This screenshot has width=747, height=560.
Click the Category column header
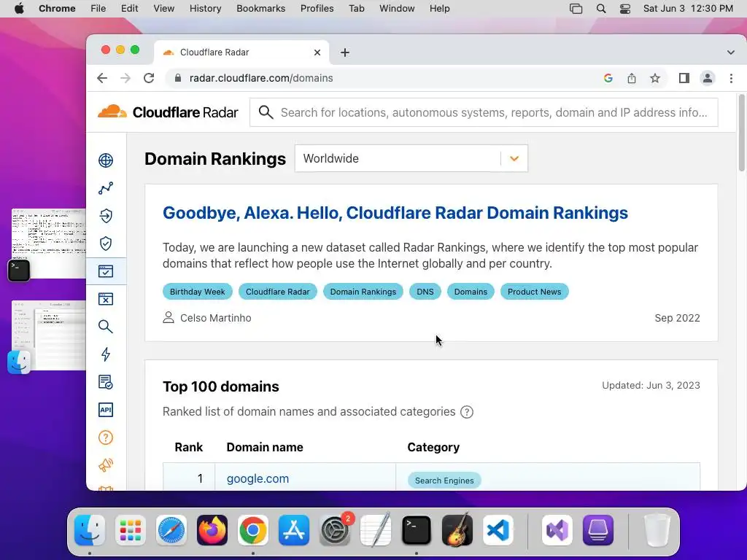433,447
